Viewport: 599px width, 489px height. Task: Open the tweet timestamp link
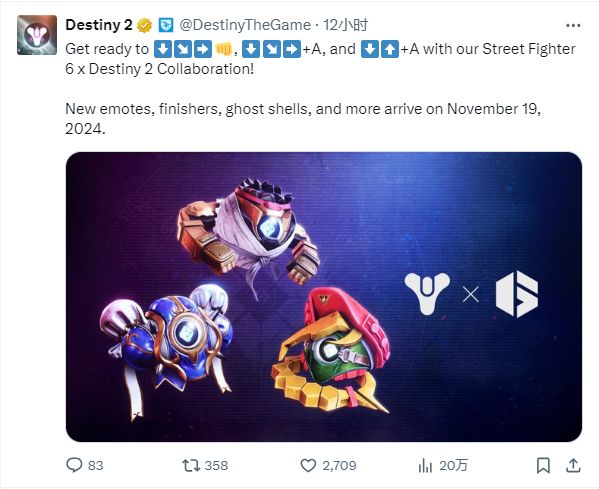(346, 25)
